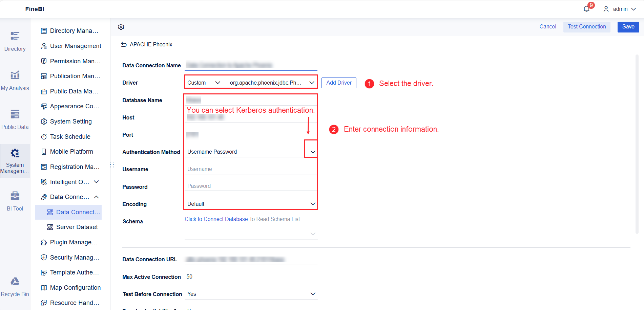The image size is (644, 310).
Task: Click the Task Schedule clock icon
Action: (44, 137)
